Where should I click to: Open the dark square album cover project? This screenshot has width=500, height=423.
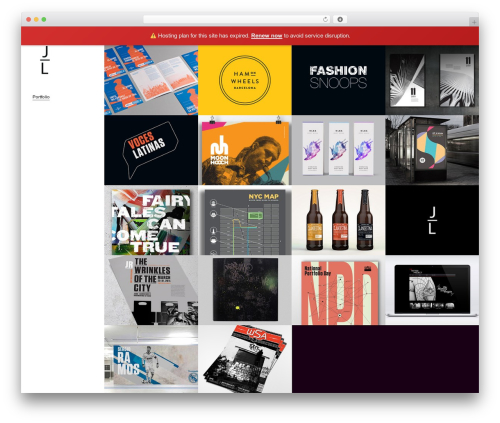pyautogui.click(x=245, y=290)
